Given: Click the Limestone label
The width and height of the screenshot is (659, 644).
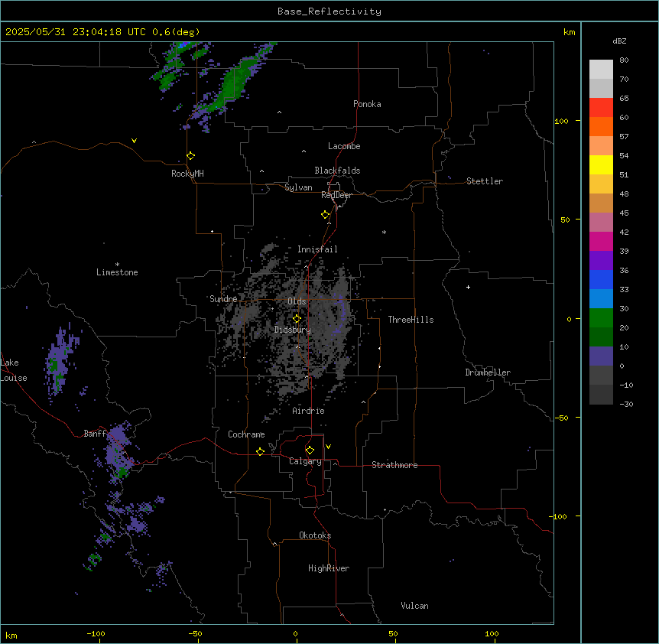Looking at the screenshot, I should coord(117,272).
